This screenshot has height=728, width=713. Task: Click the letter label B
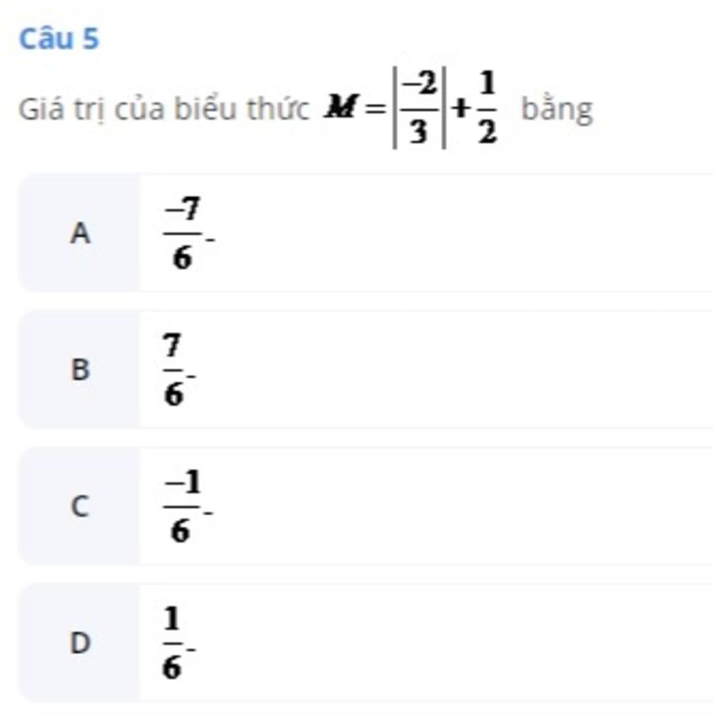80,369
